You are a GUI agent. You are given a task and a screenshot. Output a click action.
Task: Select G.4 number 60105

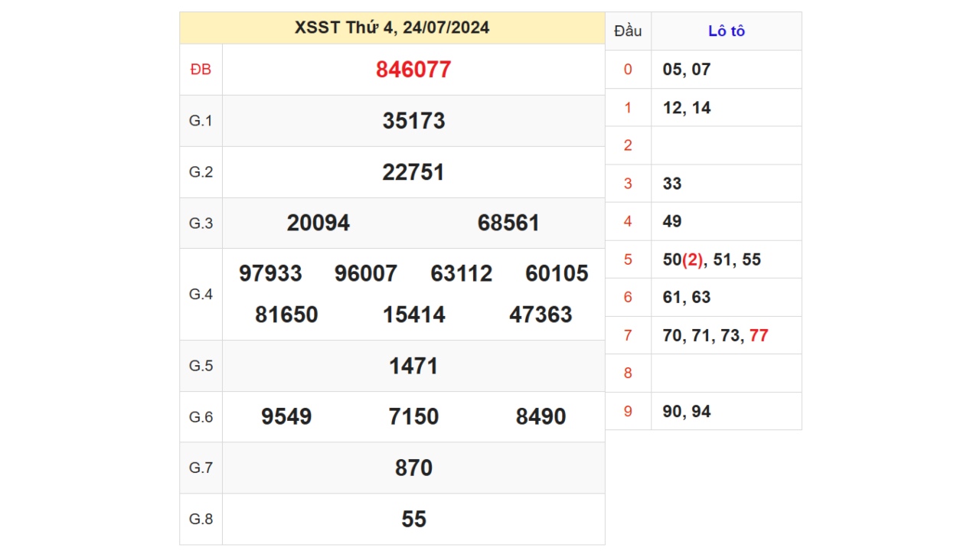click(x=557, y=274)
